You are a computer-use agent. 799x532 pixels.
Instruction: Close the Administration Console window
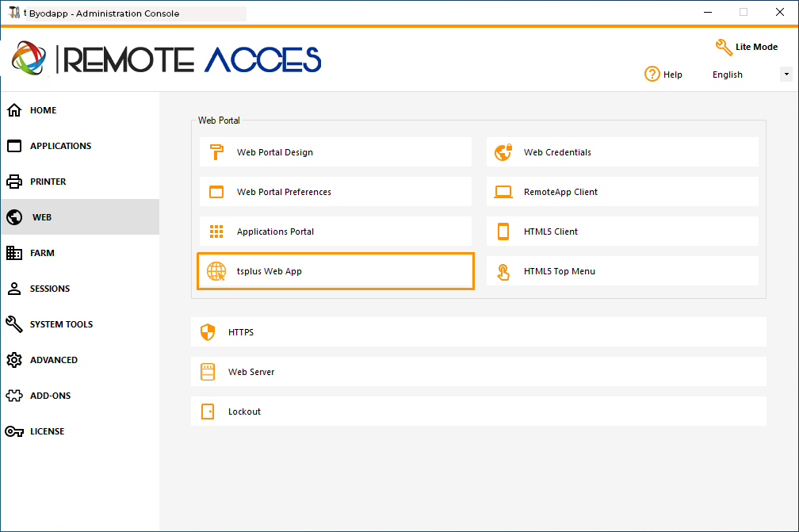[780, 12]
